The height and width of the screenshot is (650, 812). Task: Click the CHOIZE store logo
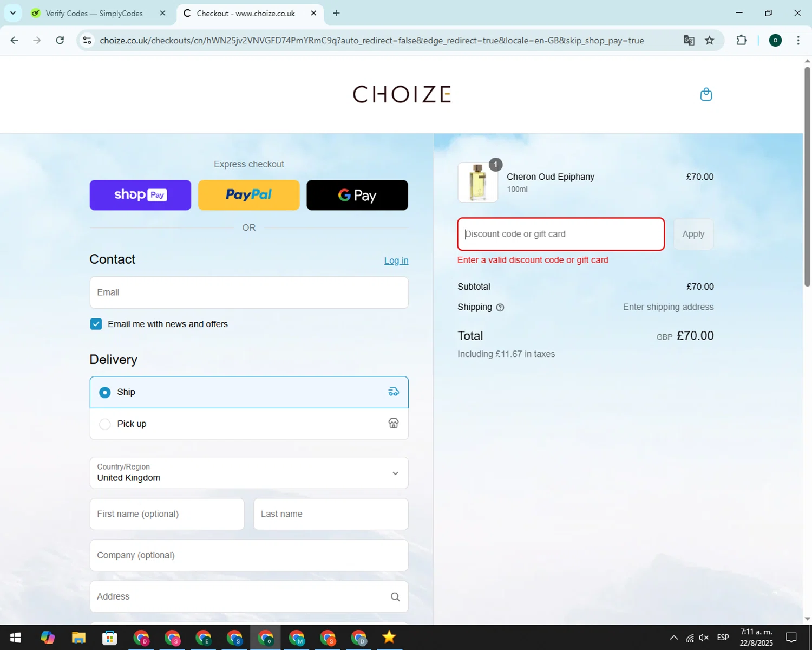[402, 94]
